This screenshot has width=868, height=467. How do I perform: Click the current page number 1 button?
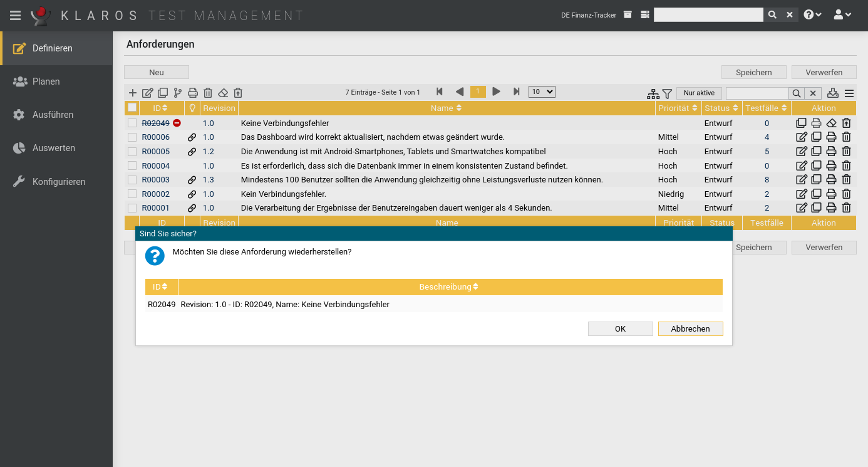[x=478, y=92]
